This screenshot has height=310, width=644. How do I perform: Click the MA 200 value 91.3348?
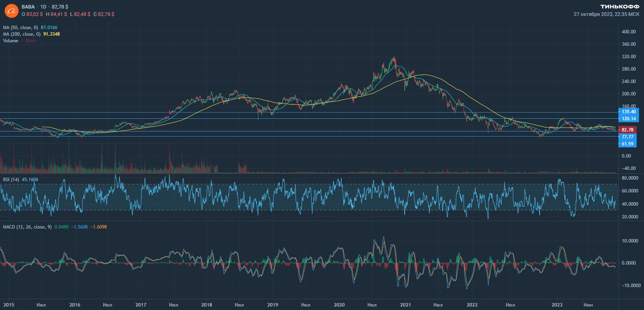[52, 34]
